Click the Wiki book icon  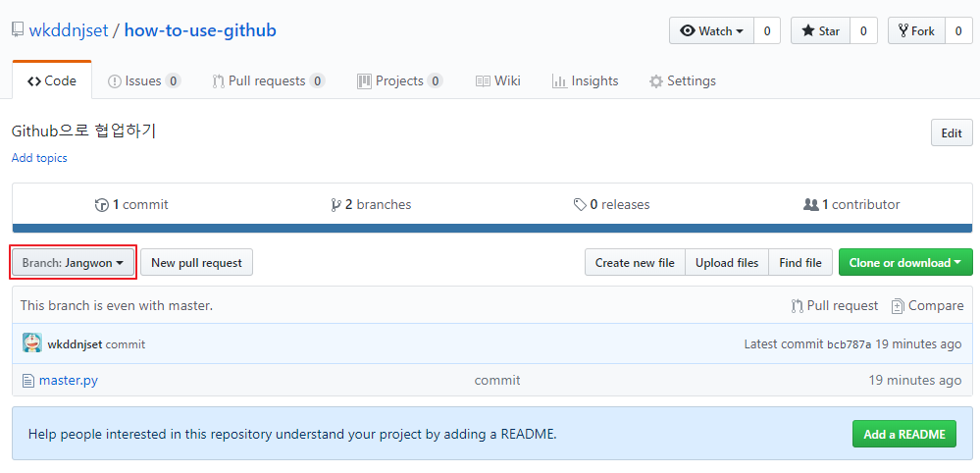[x=483, y=81]
